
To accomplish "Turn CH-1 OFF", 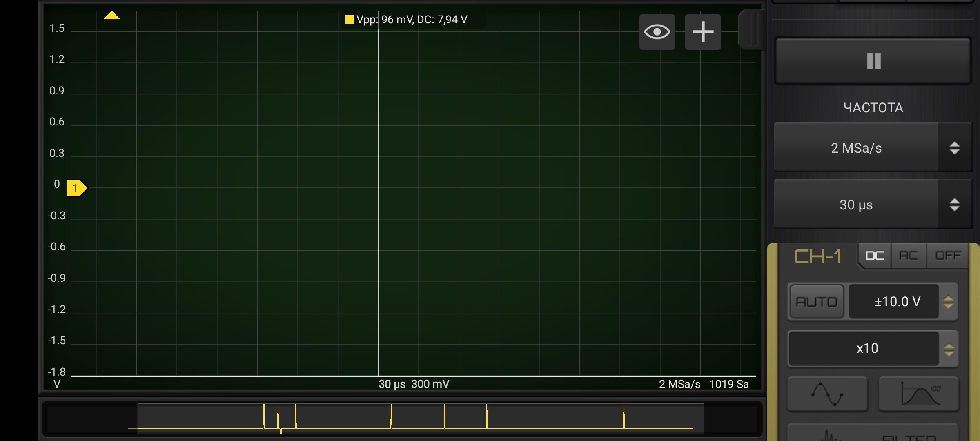I will pyautogui.click(x=947, y=256).
